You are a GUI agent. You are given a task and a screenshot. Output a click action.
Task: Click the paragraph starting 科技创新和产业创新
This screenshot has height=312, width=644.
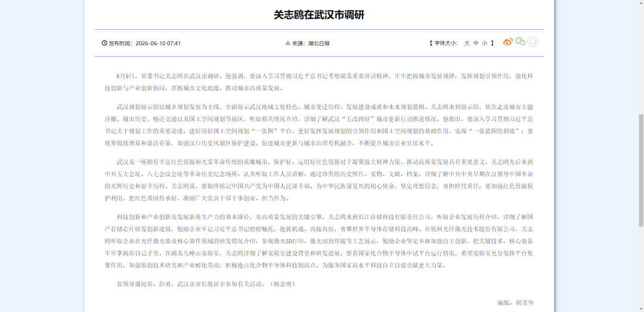pos(319,241)
